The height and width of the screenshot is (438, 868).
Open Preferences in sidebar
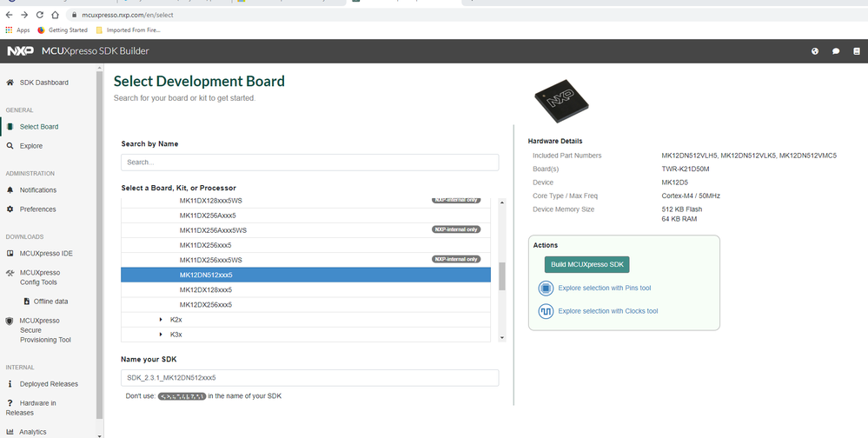pyautogui.click(x=37, y=209)
